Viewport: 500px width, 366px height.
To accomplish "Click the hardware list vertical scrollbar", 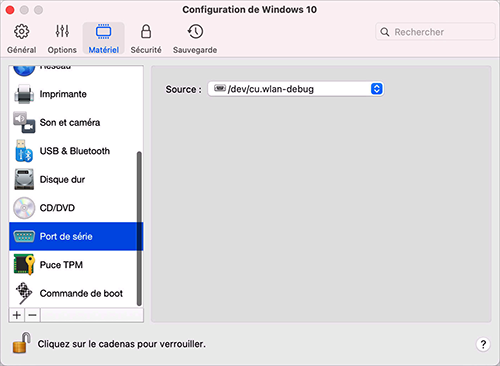I will [x=139, y=229].
